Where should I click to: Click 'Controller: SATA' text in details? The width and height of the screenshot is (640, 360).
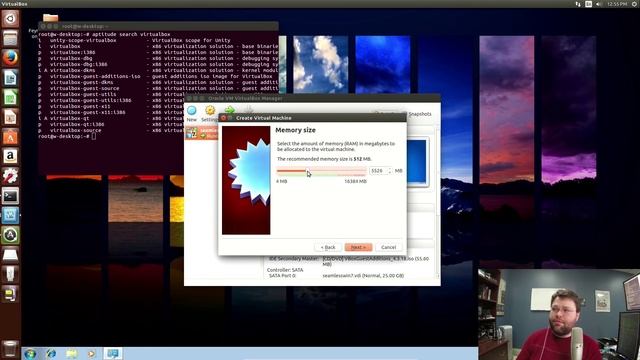point(285,270)
